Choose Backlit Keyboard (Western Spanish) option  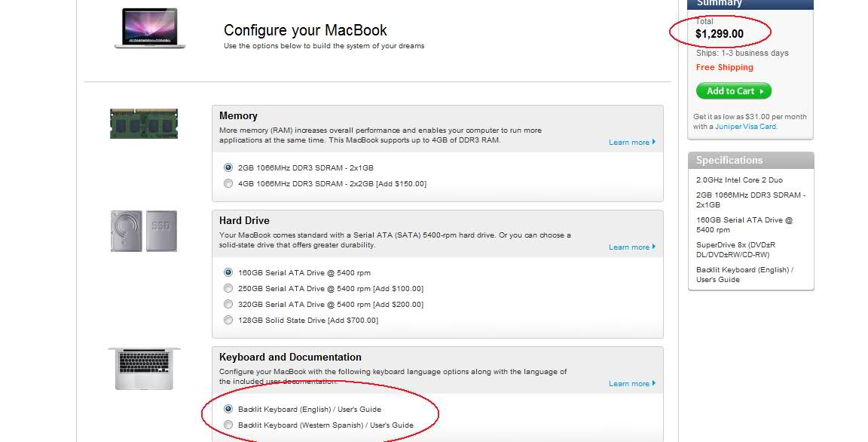coord(228,425)
